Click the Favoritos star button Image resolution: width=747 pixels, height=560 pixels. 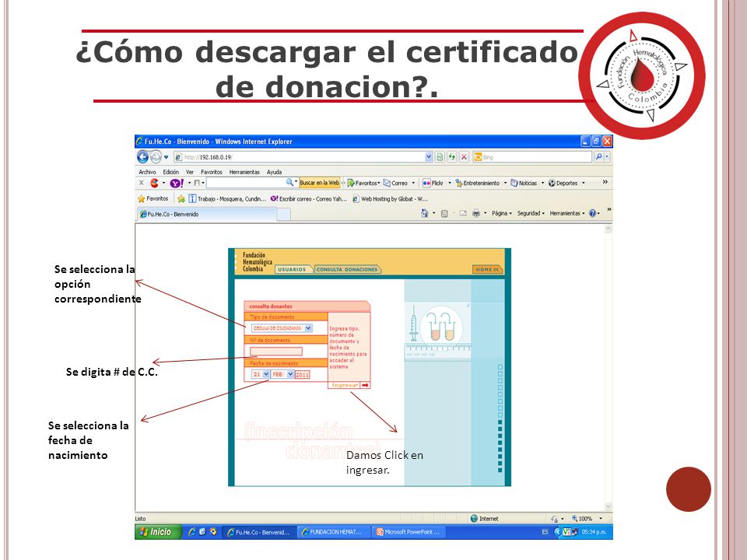[153, 198]
